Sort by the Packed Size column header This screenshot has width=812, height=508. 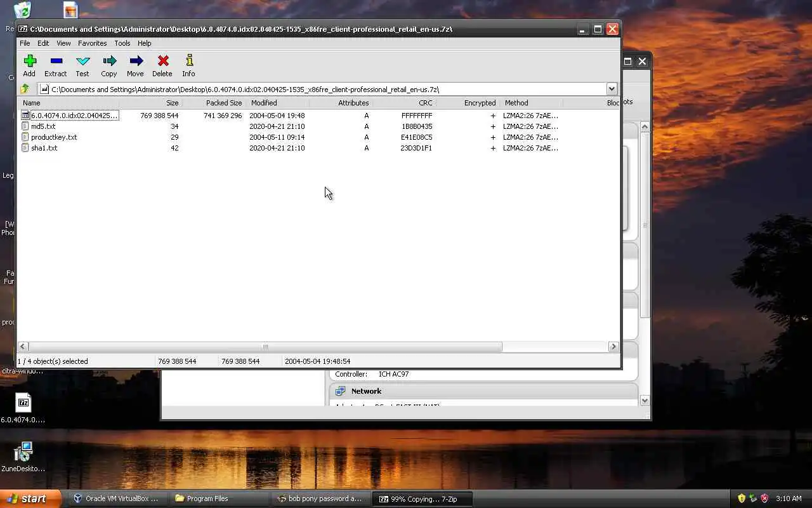pyautogui.click(x=214, y=103)
